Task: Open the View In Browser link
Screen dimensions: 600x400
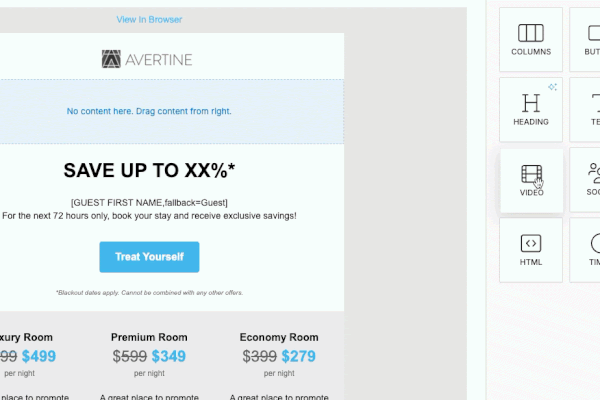Action: (x=149, y=20)
